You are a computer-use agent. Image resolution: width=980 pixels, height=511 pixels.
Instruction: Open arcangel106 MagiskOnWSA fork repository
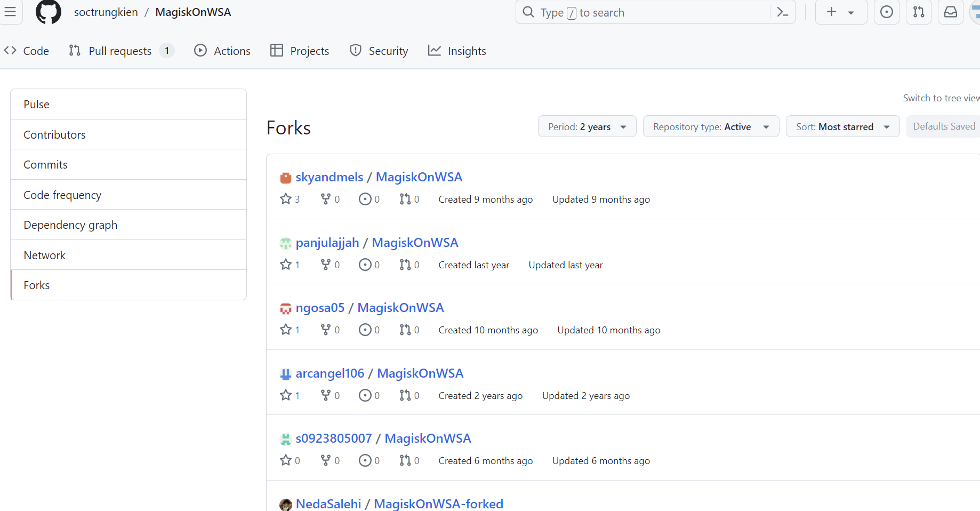(x=420, y=373)
